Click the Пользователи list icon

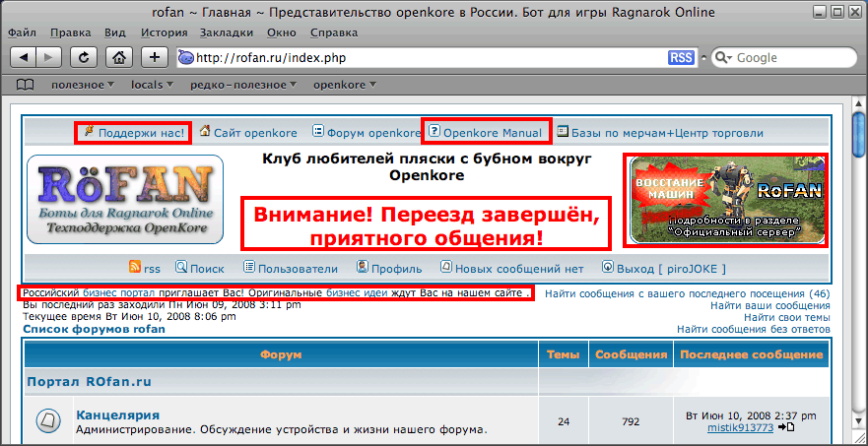coord(249,267)
